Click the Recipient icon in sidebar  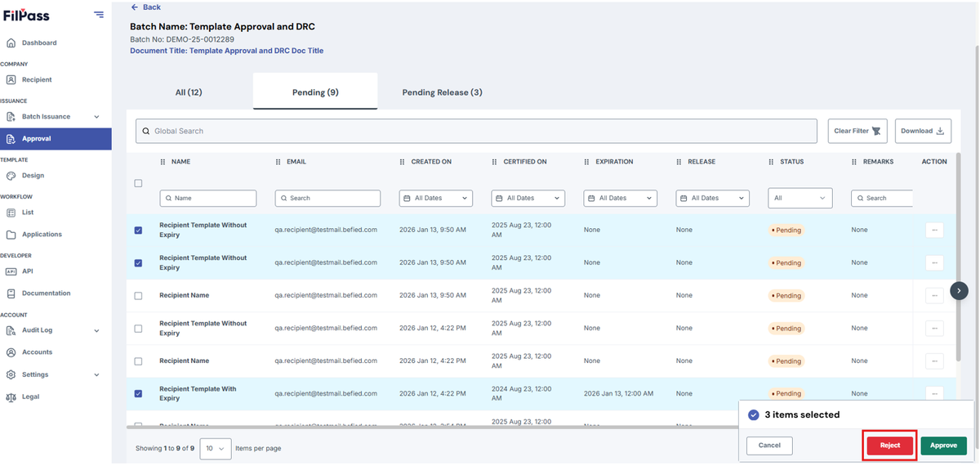11,79
